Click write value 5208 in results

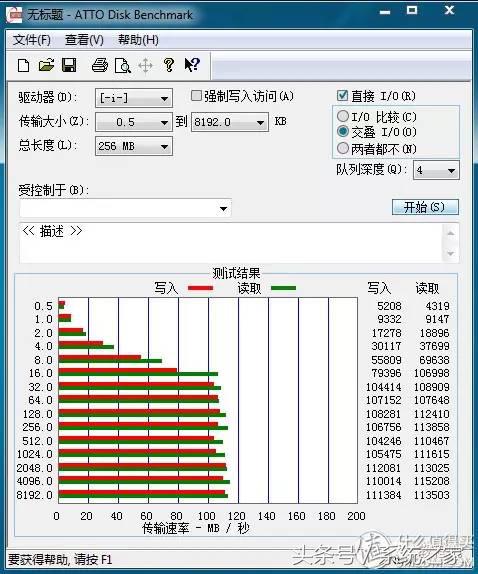[389, 306]
